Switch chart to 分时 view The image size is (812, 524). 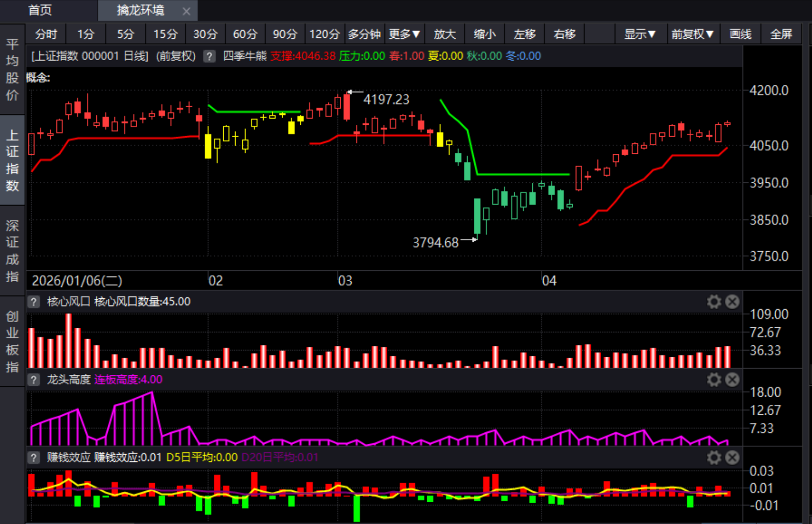tap(46, 34)
